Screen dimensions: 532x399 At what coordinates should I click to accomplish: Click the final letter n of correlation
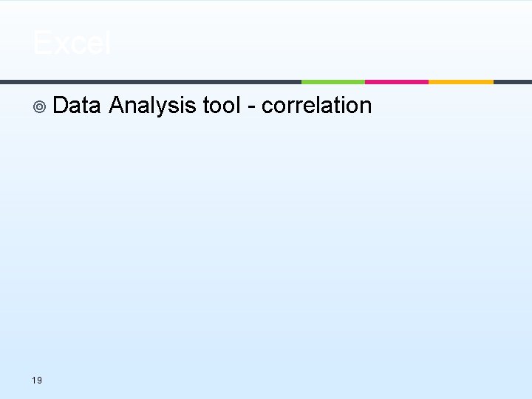(x=365, y=107)
